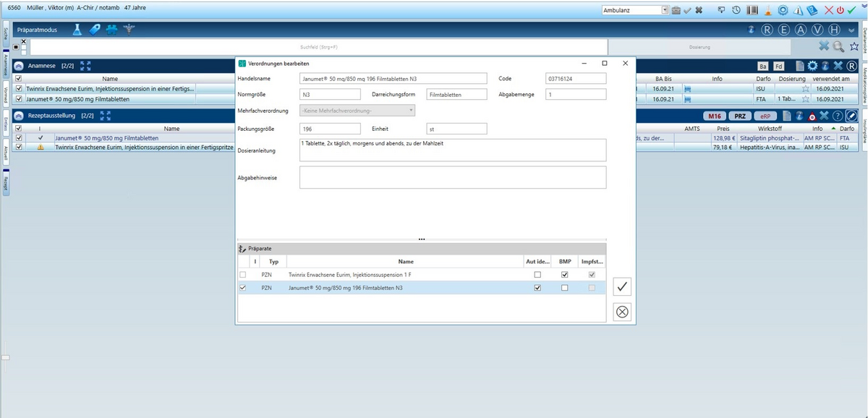Click the puzzle piece icon in Präparatmodus bar
This screenshot has height=418, width=868.
[x=112, y=30]
